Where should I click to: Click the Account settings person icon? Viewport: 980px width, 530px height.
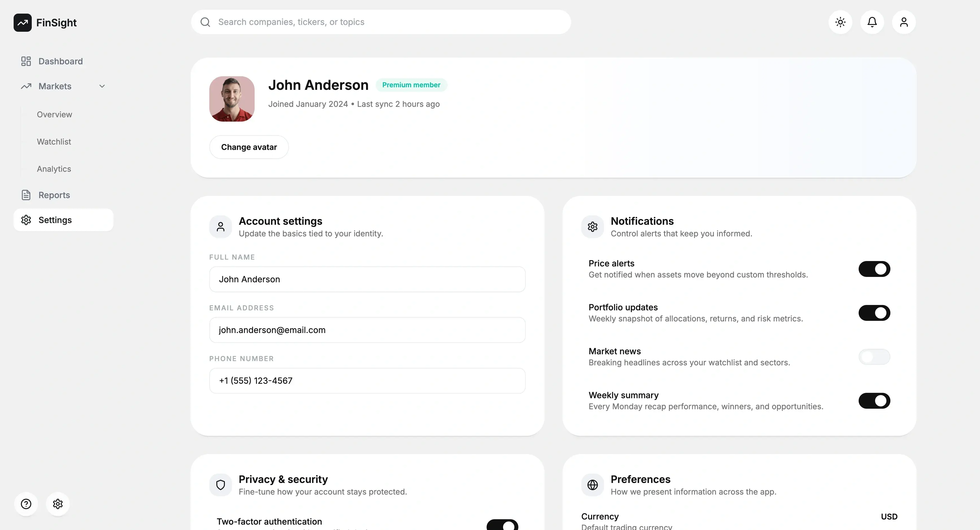tap(220, 226)
